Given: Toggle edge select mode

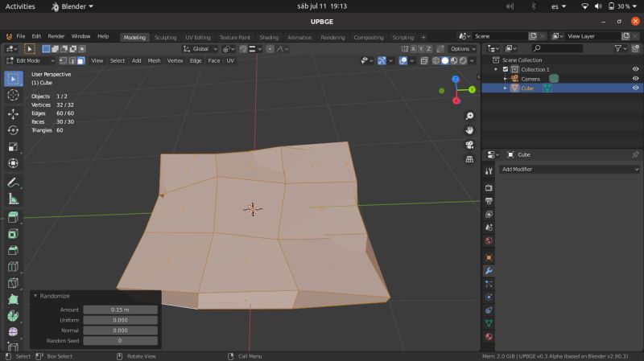Looking at the screenshot, I should [x=72, y=61].
